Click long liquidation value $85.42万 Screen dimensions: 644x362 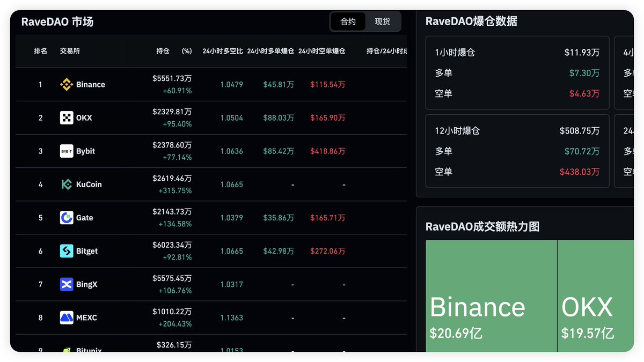279,151
